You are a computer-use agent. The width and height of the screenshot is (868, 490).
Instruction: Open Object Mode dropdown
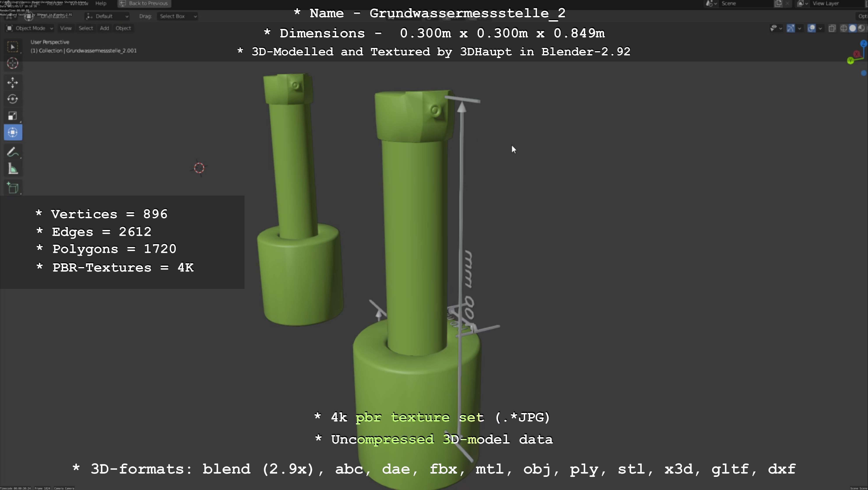tap(30, 28)
